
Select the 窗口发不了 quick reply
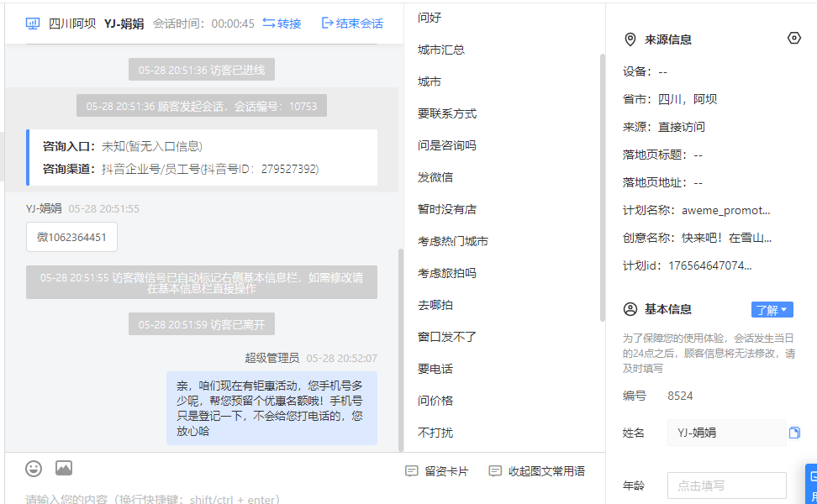click(447, 337)
